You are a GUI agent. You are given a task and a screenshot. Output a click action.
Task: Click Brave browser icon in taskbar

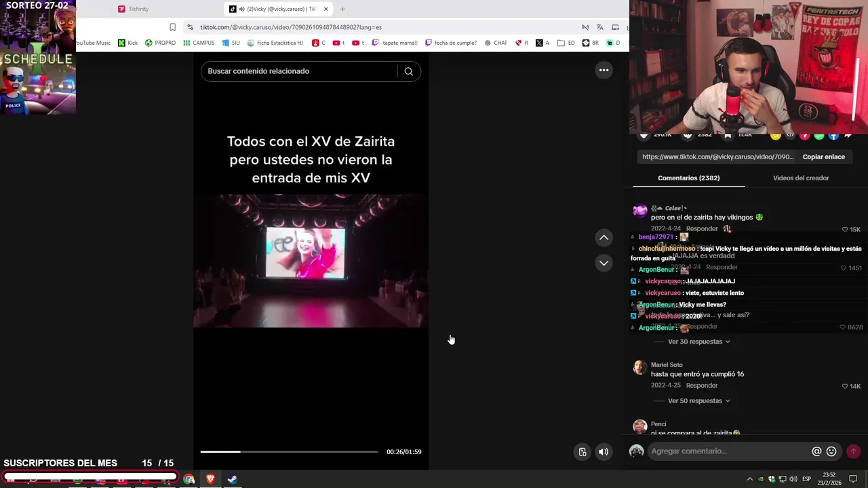point(210,479)
